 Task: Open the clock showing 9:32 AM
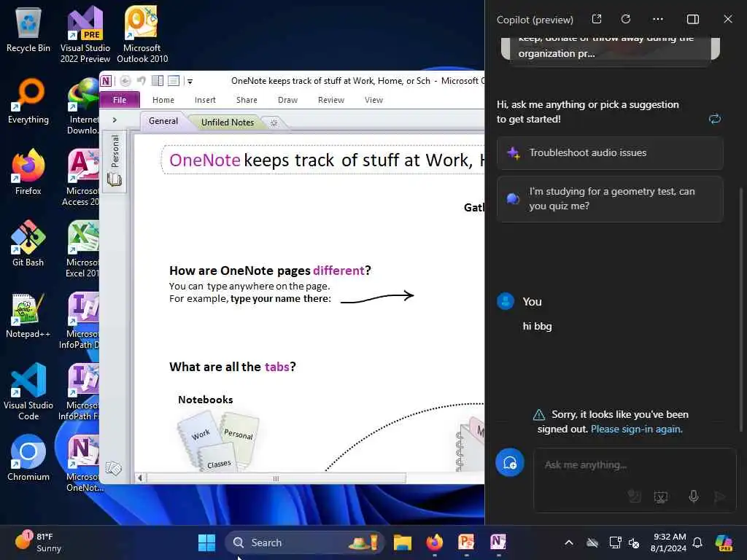pyautogui.click(x=669, y=542)
